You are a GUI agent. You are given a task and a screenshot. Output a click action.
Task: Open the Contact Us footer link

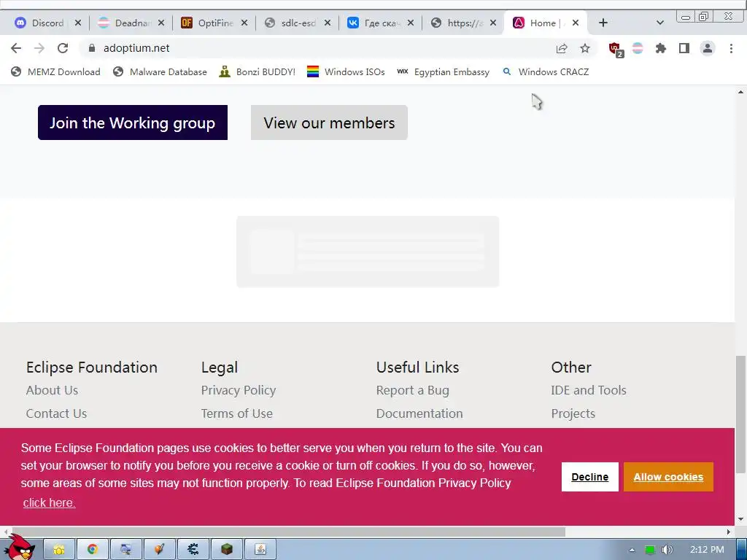pos(56,413)
